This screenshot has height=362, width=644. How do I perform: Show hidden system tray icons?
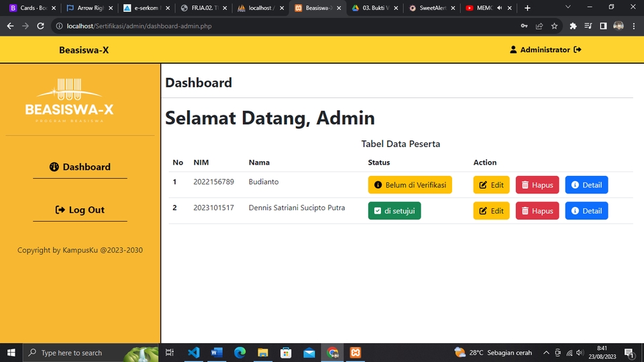[x=546, y=353]
